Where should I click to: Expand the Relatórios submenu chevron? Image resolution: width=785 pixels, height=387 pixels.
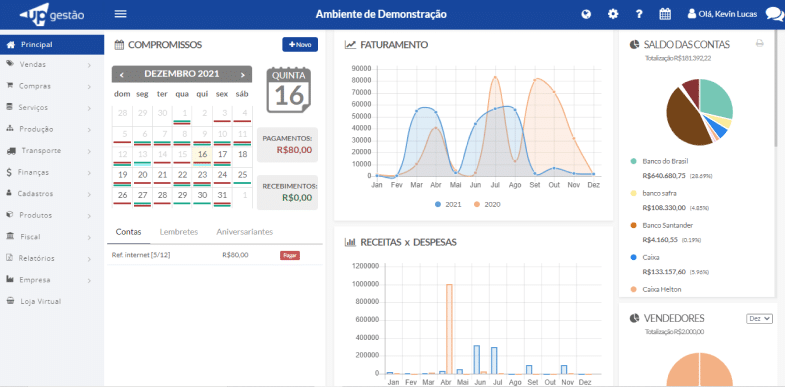point(89,259)
